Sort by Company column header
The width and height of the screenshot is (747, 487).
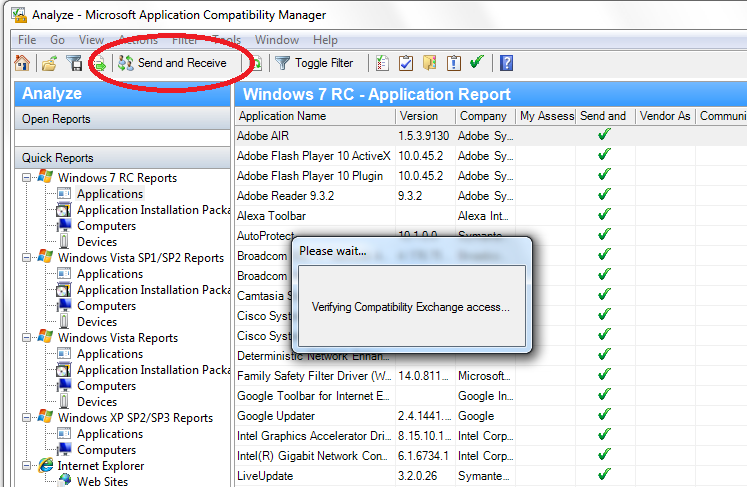pyautogui.click(x=485, y=116)
